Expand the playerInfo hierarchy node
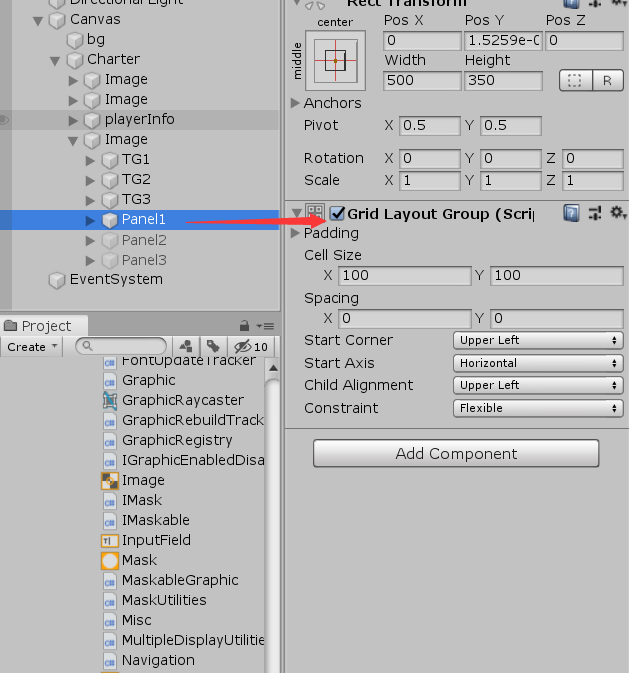The width and height of the screenshot is (629, 673). (73, 121)
